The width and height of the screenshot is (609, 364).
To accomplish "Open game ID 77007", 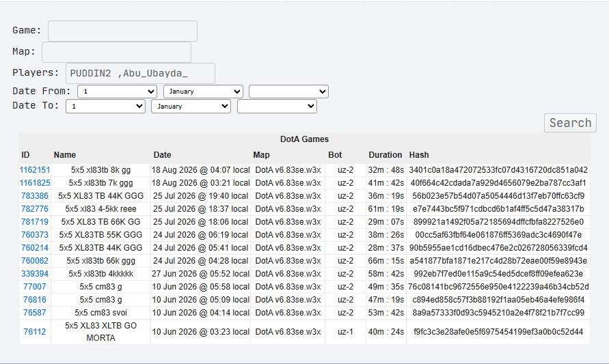I will pos(35,287).
